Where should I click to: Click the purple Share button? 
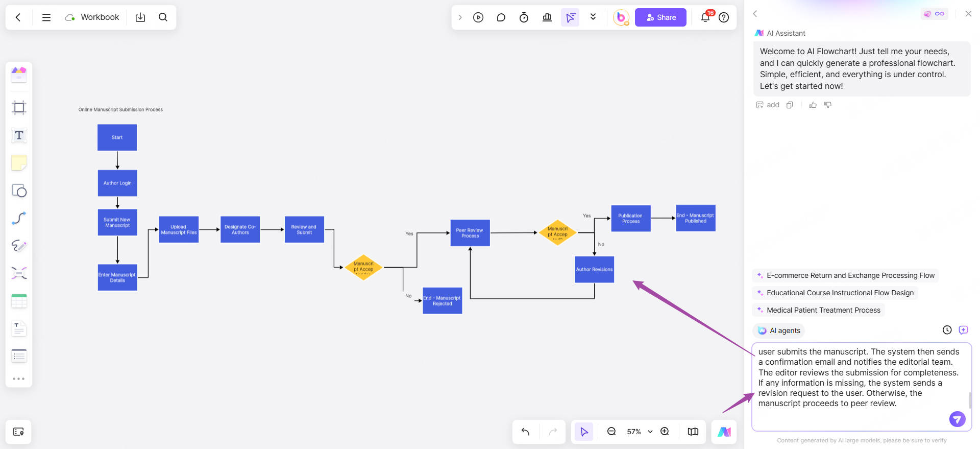660,17
